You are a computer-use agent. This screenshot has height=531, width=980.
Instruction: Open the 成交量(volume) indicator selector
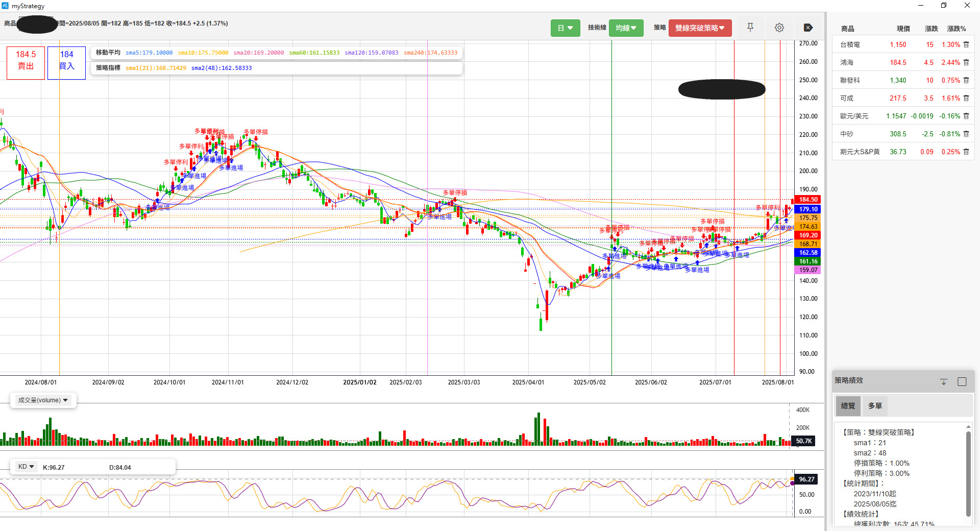coord(43,400)
